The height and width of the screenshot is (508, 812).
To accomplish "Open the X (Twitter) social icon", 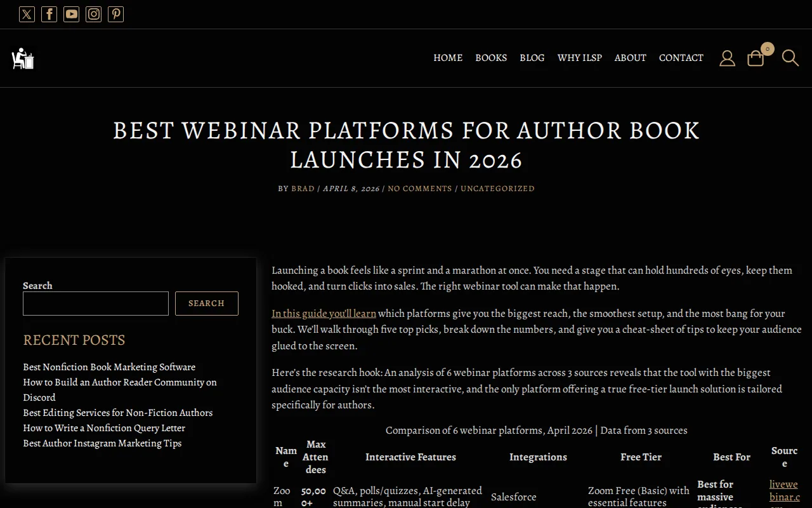I will click(x=27, y=14).
